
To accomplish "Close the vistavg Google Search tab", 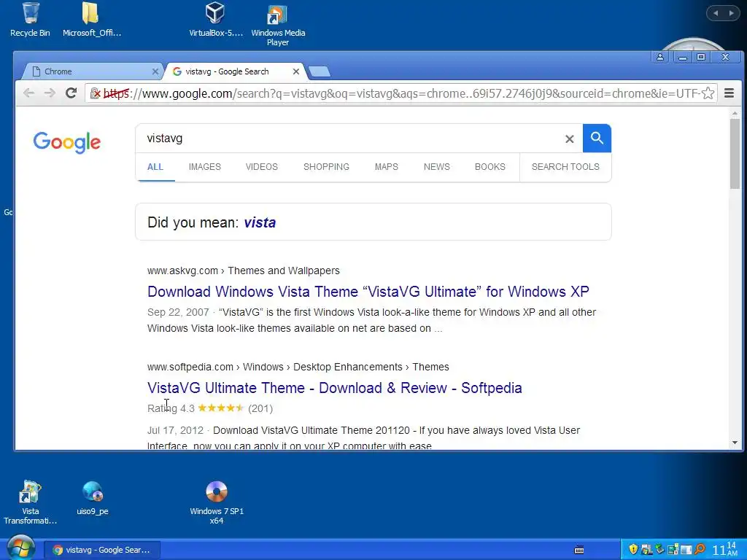I will click(296, 71).
